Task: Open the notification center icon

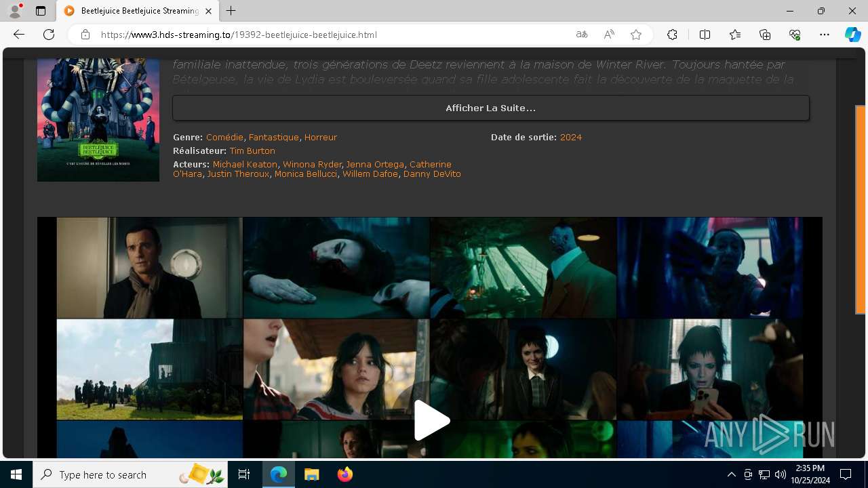Action: pyautogui.click(x=846, y=474)
